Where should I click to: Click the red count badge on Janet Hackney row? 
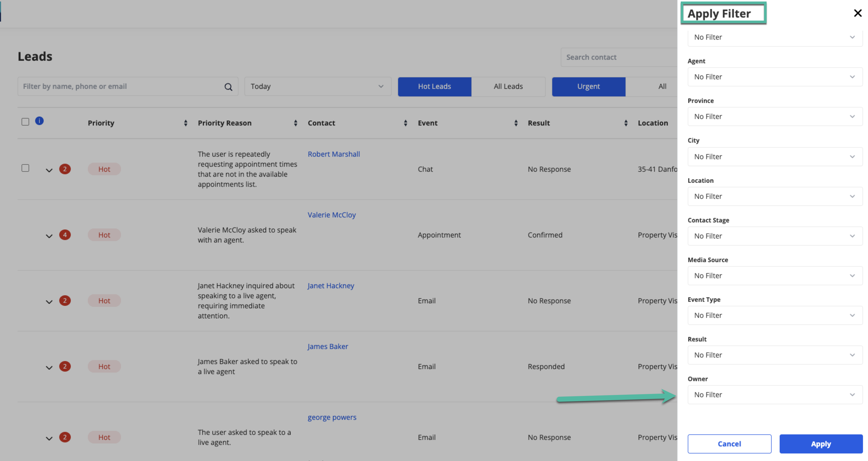click(65, 300)
